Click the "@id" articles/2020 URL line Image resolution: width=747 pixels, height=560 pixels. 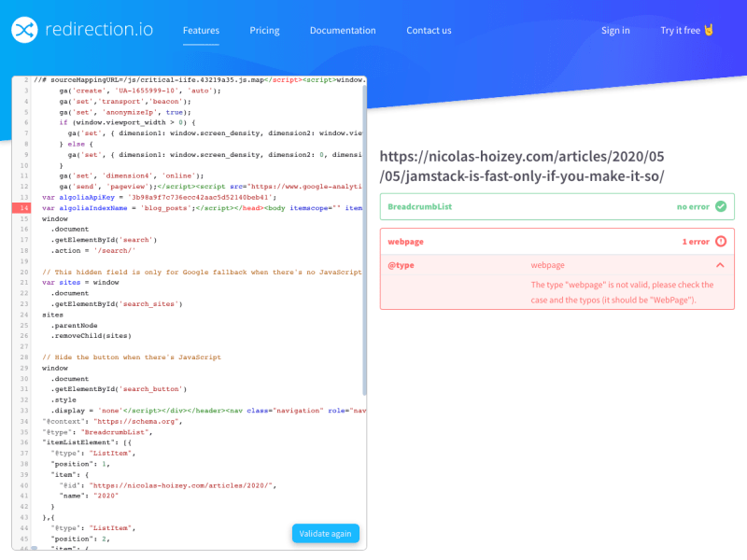(x=168, y=485)
